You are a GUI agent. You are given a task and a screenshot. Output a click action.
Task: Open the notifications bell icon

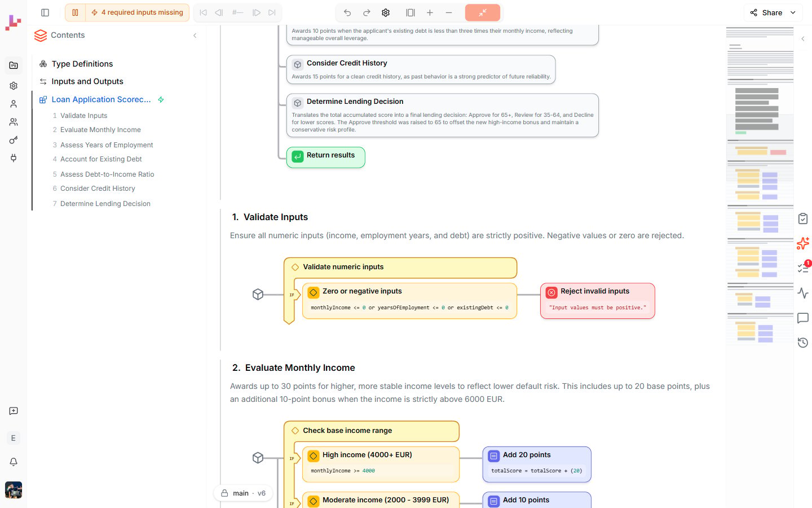(14, 462)
